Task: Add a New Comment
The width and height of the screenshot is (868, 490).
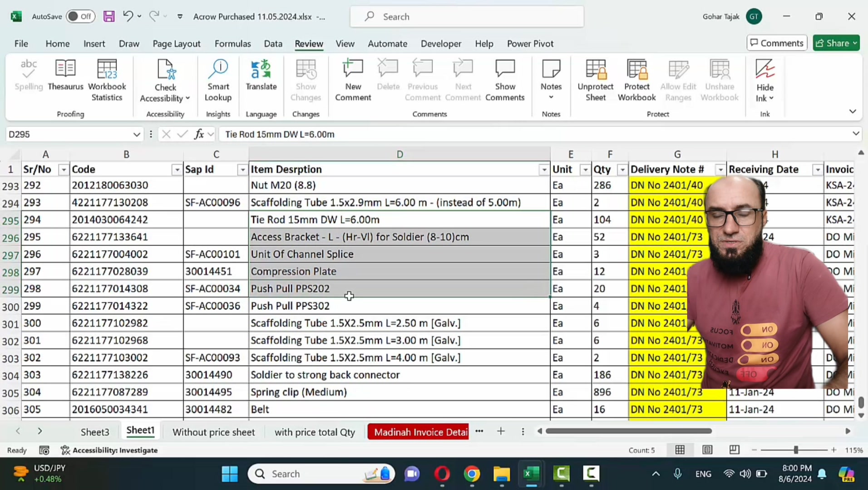Action: [353, 80]
